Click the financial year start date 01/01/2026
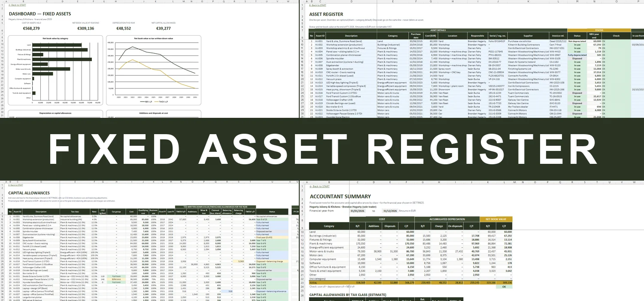Viewport: 644px width, 301px height. [x=357, y=211]
